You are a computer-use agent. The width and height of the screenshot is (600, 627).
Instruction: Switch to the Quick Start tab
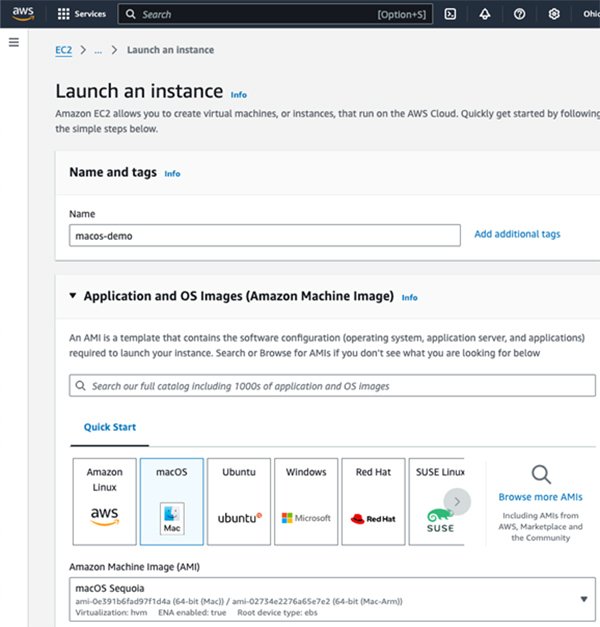(x=110, y=427)
